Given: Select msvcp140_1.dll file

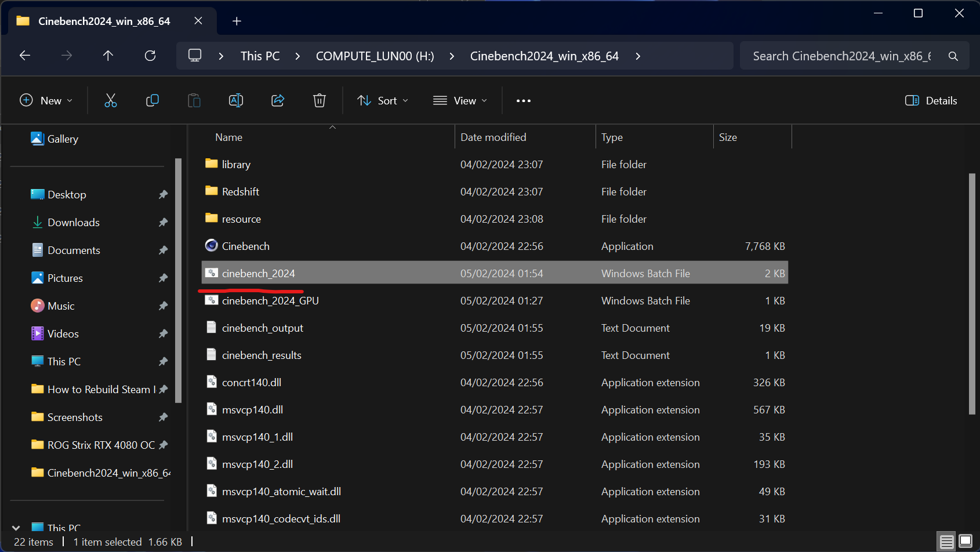Looking at the screenshot, I should (x=495, y=437).
